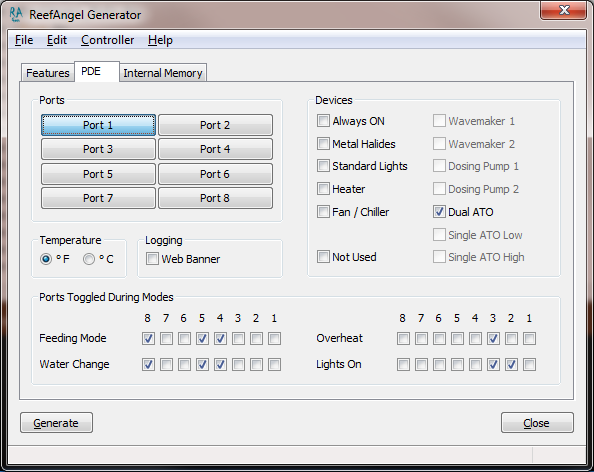The height and width of the screenshot is (472, 594).
Task: Toggle Water Change port 3 checkbox
Action: click(238, 364)
